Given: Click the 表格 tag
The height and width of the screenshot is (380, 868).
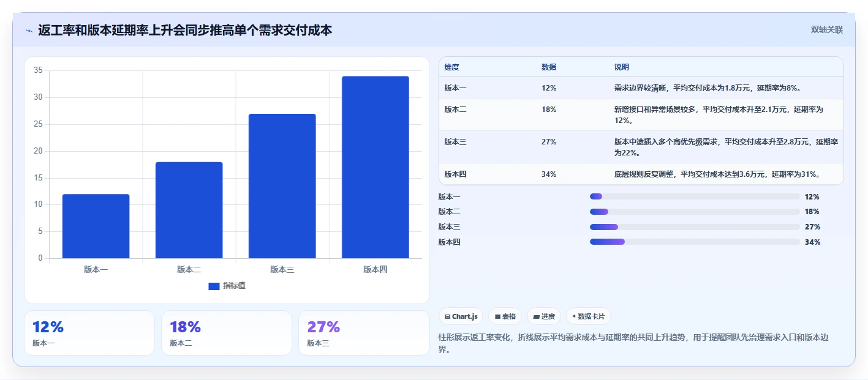Looking at the screenshot, I should click(x=505, y=316).
